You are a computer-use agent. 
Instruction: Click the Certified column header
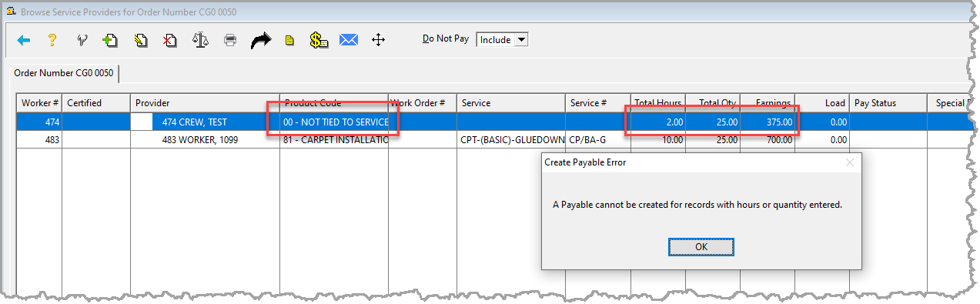(96, 103)
